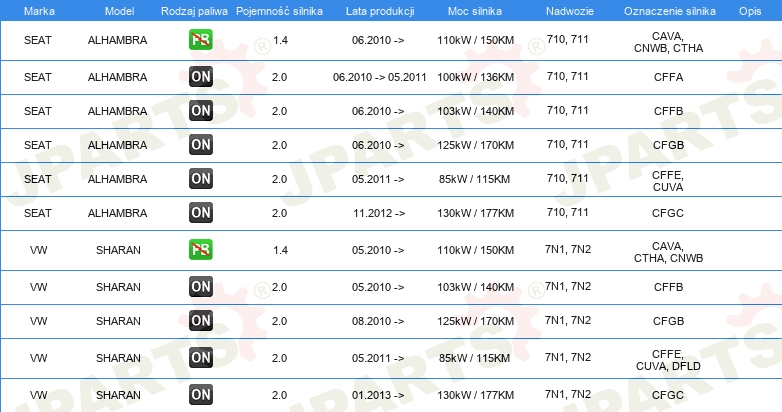Screen dimensions: 782x412
Task: Click the Oznaczenie silnika column header
Action: (x=670, y=11)
